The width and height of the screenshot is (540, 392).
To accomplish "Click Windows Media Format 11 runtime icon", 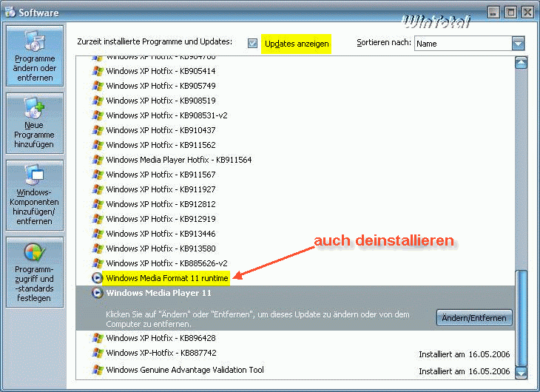I will [98, 278].
